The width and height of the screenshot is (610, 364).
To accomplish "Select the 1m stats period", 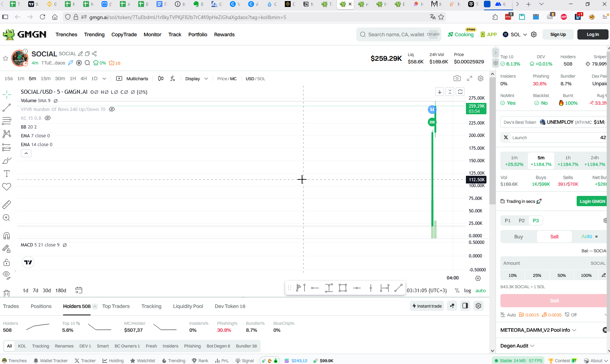I will point(514,161).
